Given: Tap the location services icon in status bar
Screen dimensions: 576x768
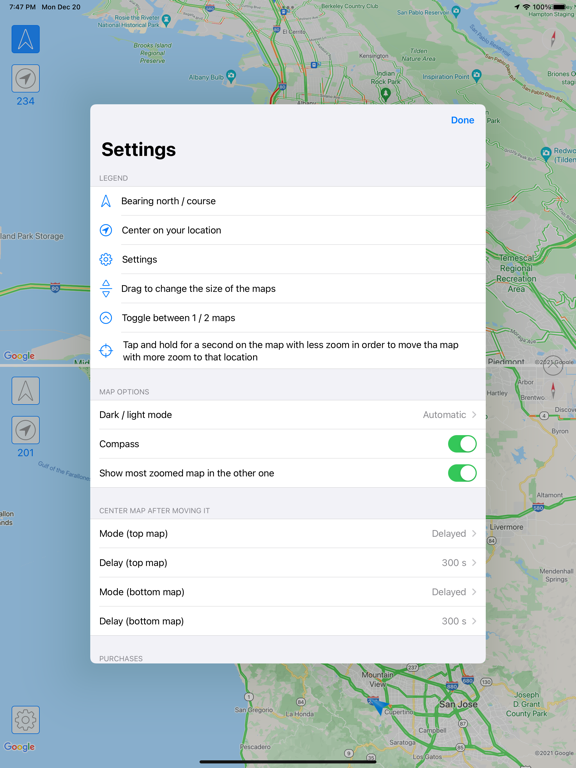Looking at the screenshot, I should point(517,7).
